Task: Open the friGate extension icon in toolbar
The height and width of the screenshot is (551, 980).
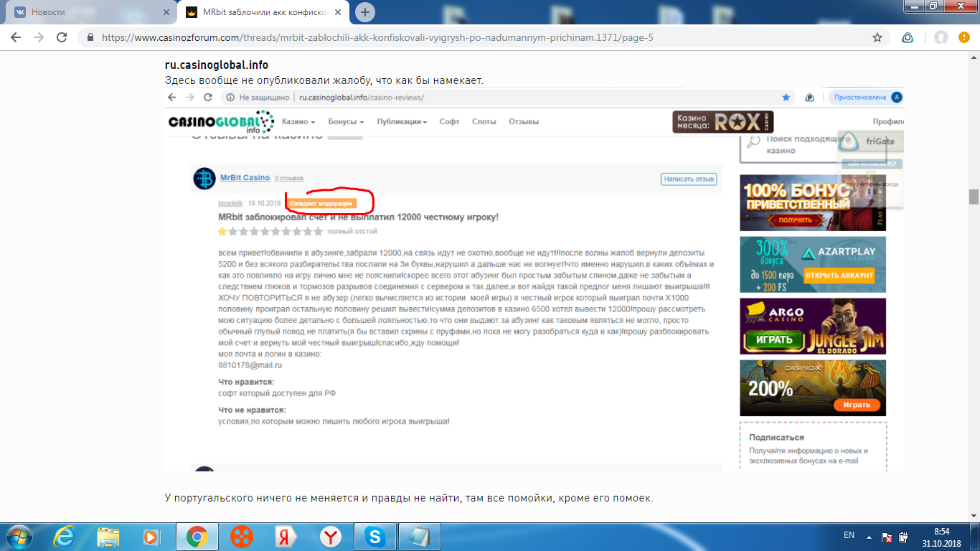Action: click(908, 37)
